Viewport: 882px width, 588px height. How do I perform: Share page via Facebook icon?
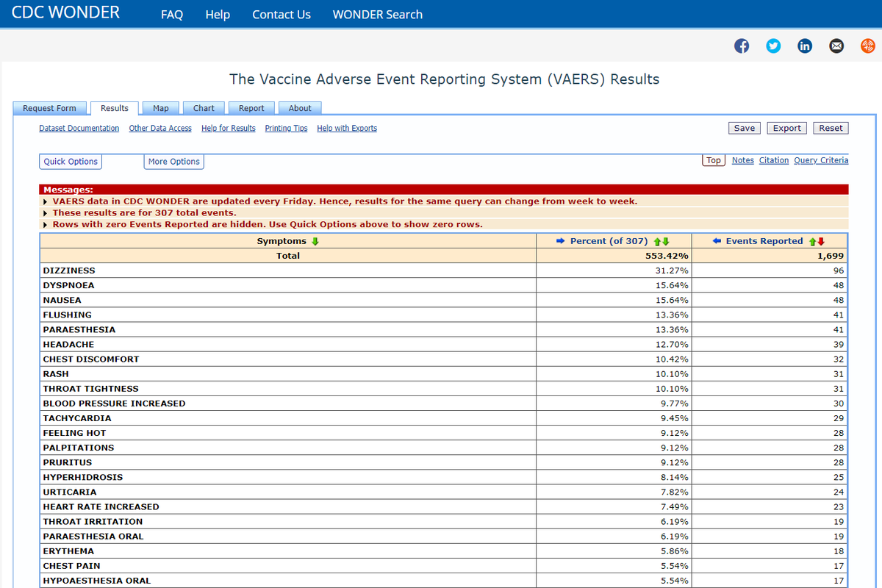click(x=742, y=46)
